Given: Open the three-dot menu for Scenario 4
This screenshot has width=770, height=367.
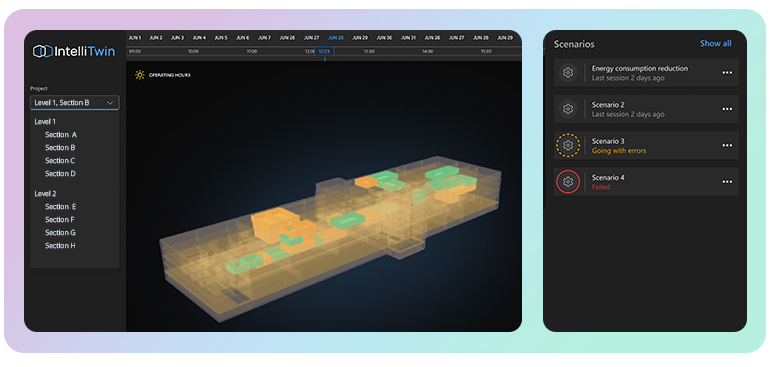Looking at the screenshot, I should (x=727, y=182).
